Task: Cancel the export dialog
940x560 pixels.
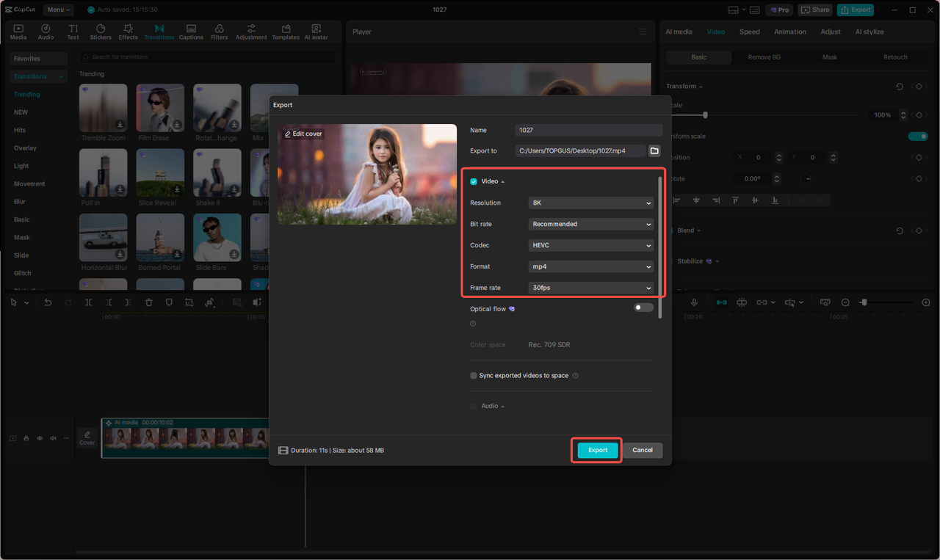Action: click(x=643, y=450)
